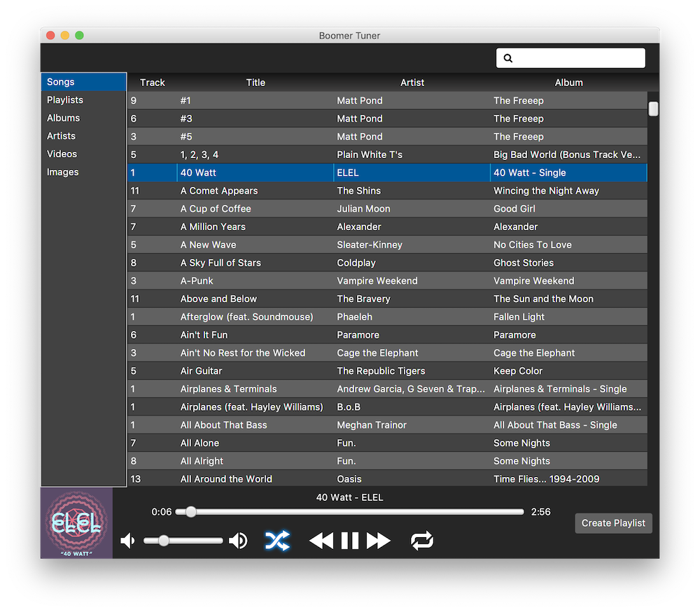Select the All About That Bass title
The width and height of the screenshot is (700, 612).
(x=224, y=425)
